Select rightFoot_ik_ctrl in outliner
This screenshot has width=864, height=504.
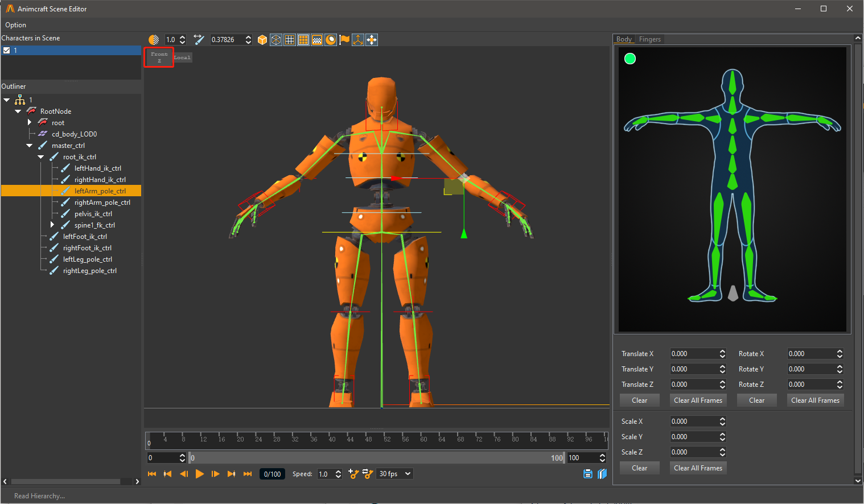click(x=87, y=248)
